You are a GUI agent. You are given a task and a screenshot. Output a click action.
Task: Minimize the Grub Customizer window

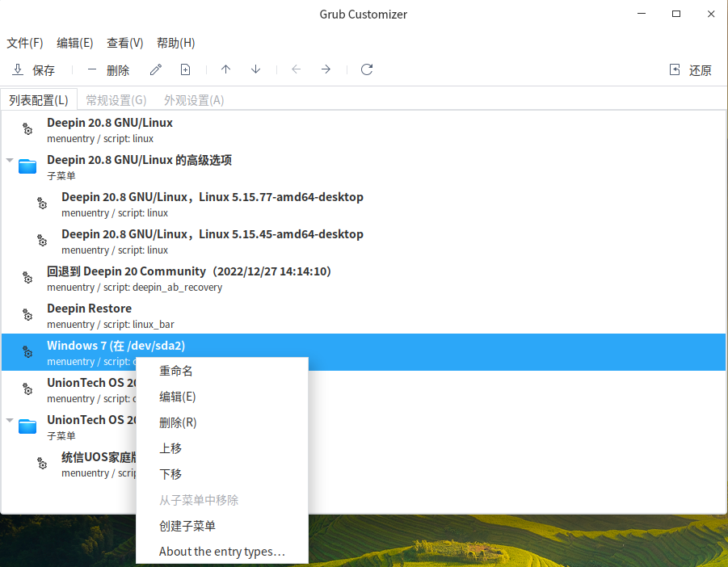pos(642,14)
